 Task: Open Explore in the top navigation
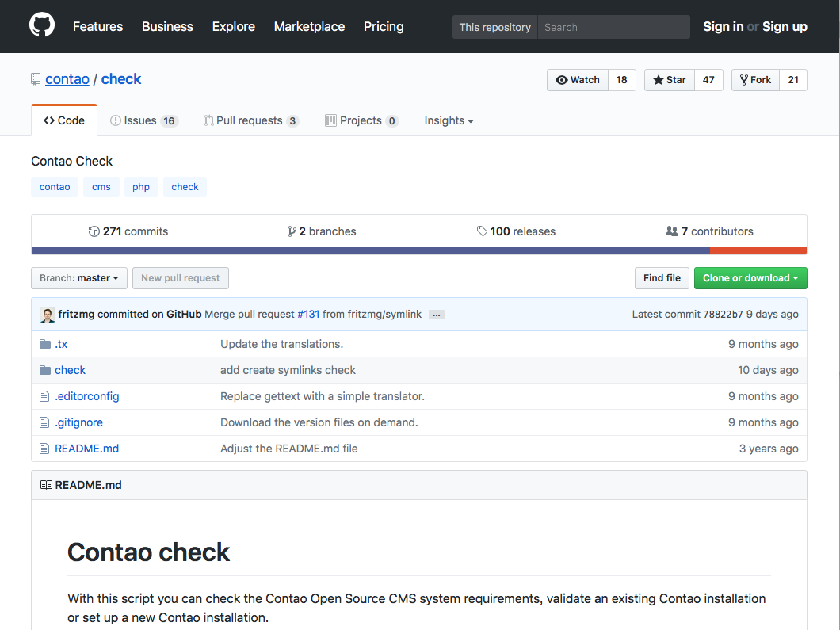234,26
